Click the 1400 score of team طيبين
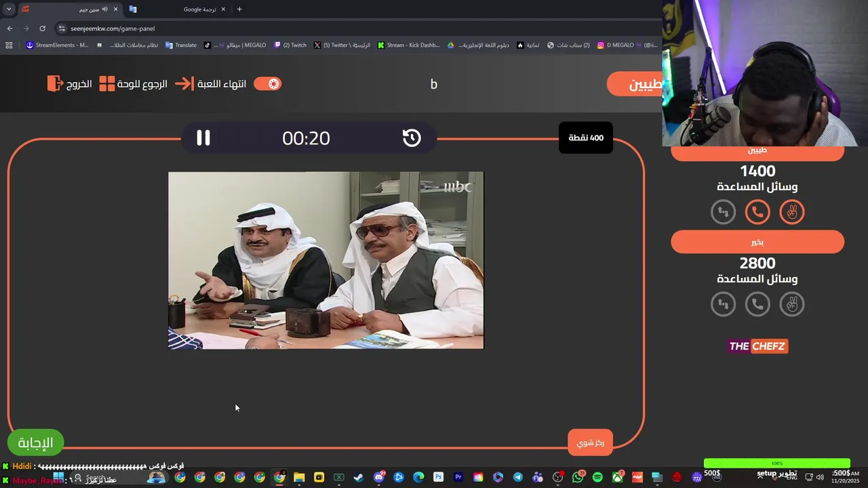 pos(757,171)
